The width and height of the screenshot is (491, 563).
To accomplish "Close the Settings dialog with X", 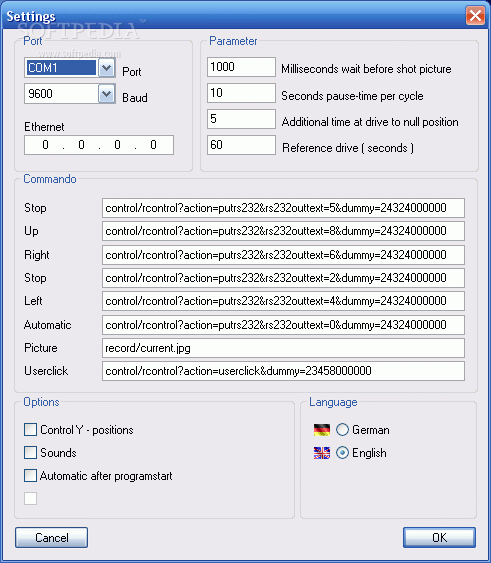I will click(475, 16).
